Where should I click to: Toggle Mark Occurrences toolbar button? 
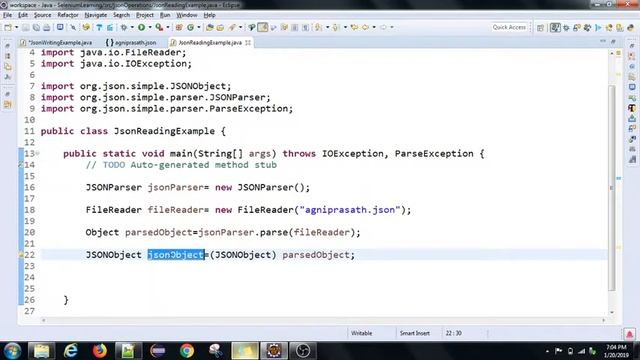(263, 27)
